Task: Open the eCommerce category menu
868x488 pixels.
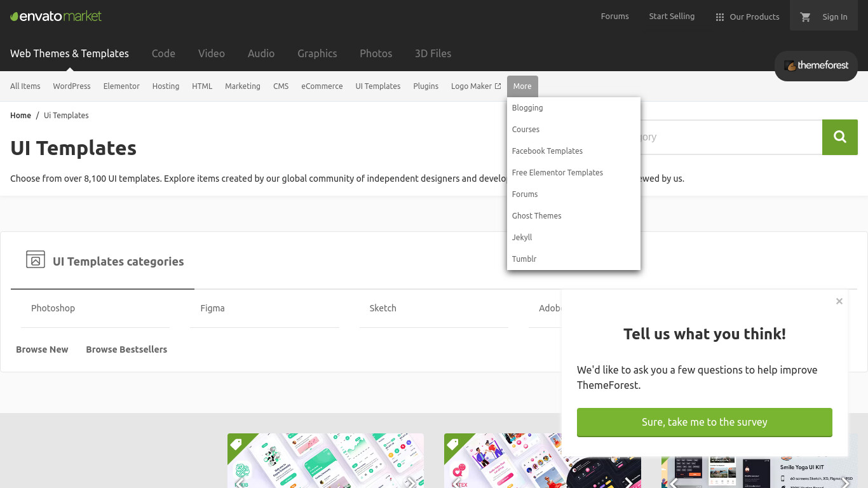Action: [322, 86]
